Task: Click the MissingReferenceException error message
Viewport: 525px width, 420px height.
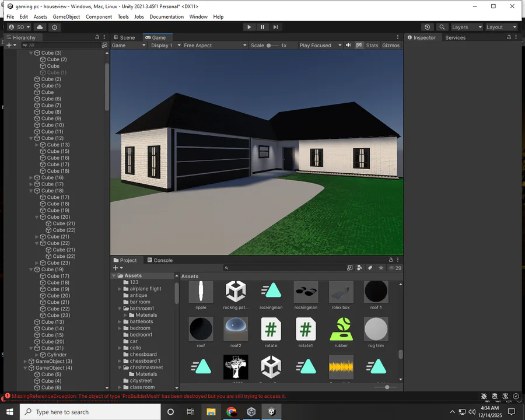Action: [x=149, y=396]
